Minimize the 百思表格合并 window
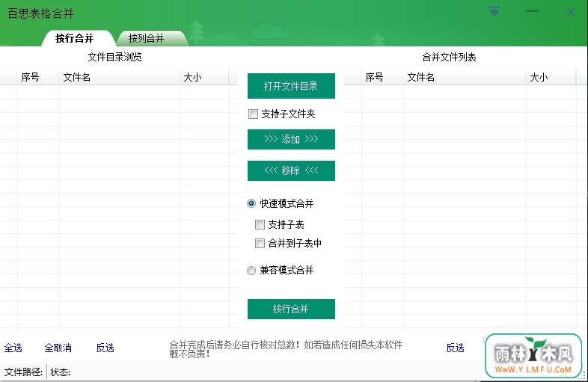 point(532,11)
